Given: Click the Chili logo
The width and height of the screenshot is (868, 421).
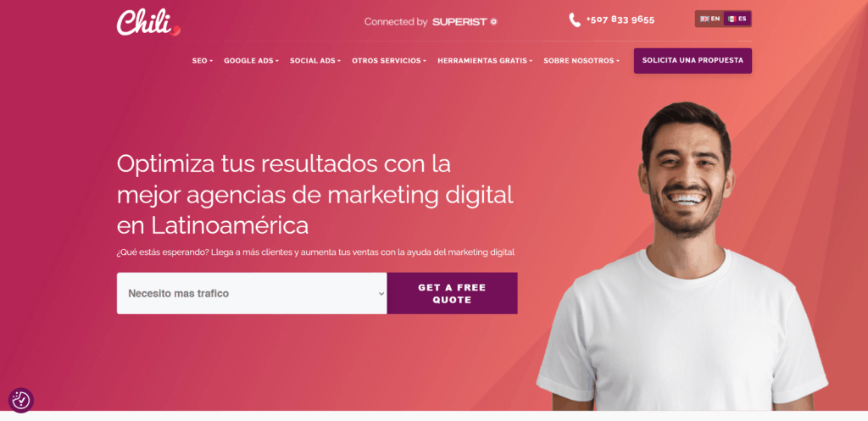Looking at the screenshot, I should click(x=148, y=22).
